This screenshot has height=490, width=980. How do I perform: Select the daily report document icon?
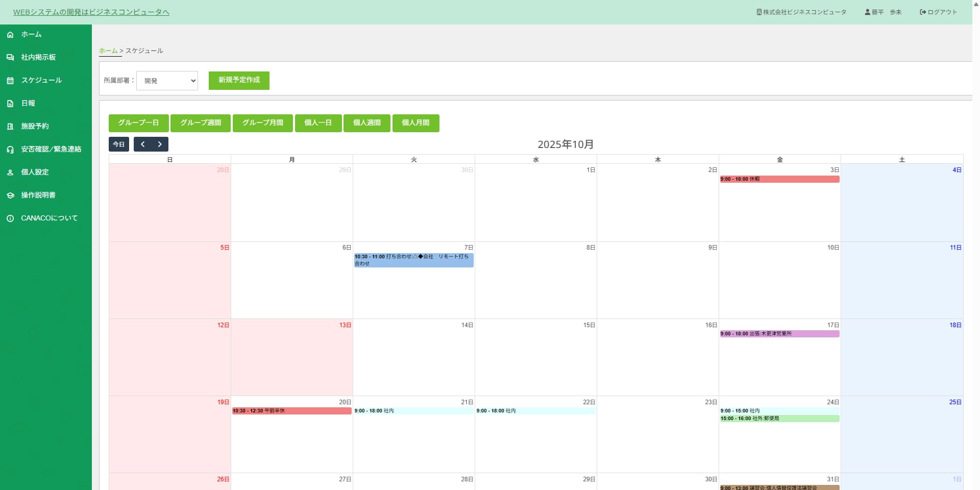tap(10, 104)
